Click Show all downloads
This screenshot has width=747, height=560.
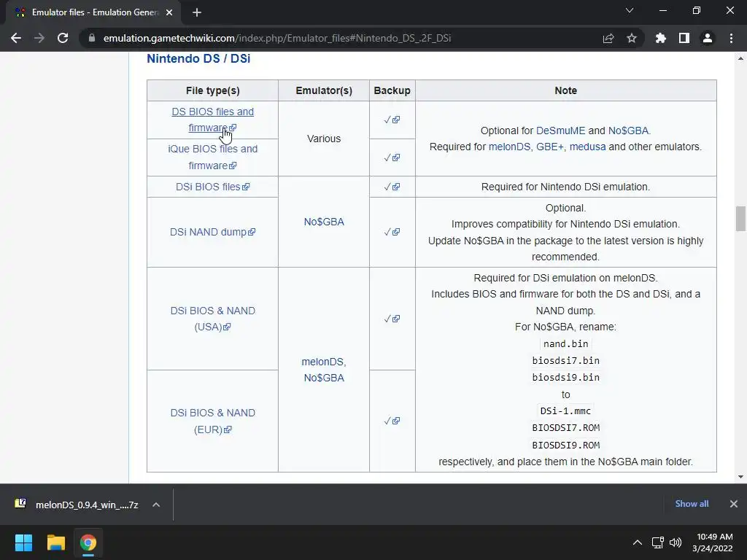tap(692, 504)
